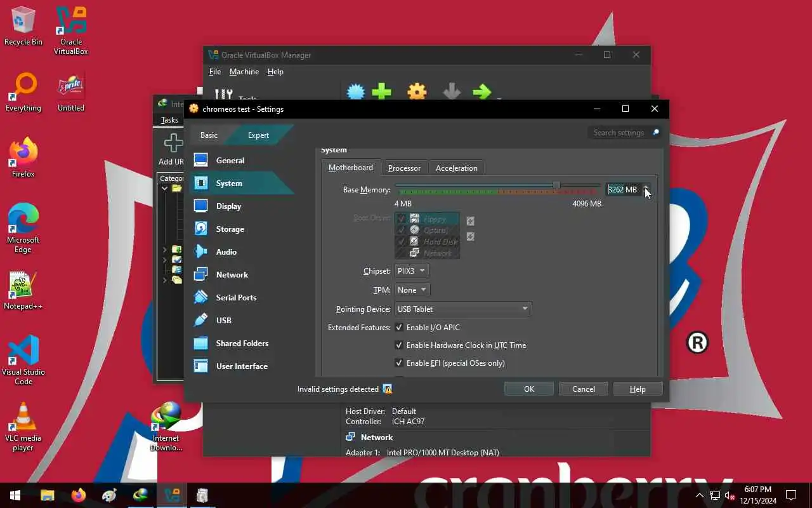This screenshot has height=508, width=812.
Task: Open File Explorer from the taskbar
Action: click(x=48, y=495)
